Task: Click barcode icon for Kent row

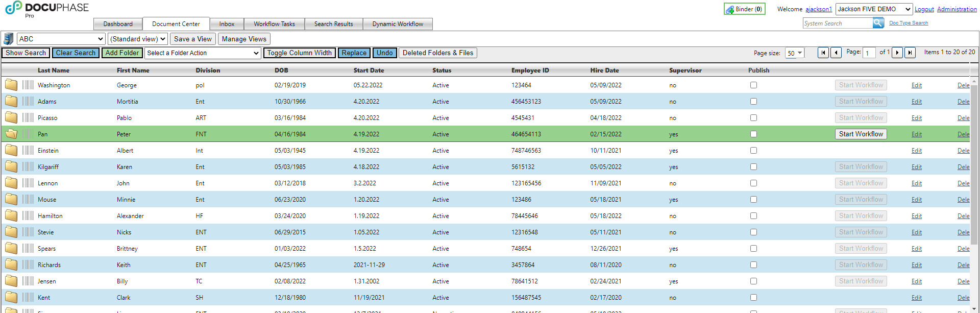Action: point(28,297)
